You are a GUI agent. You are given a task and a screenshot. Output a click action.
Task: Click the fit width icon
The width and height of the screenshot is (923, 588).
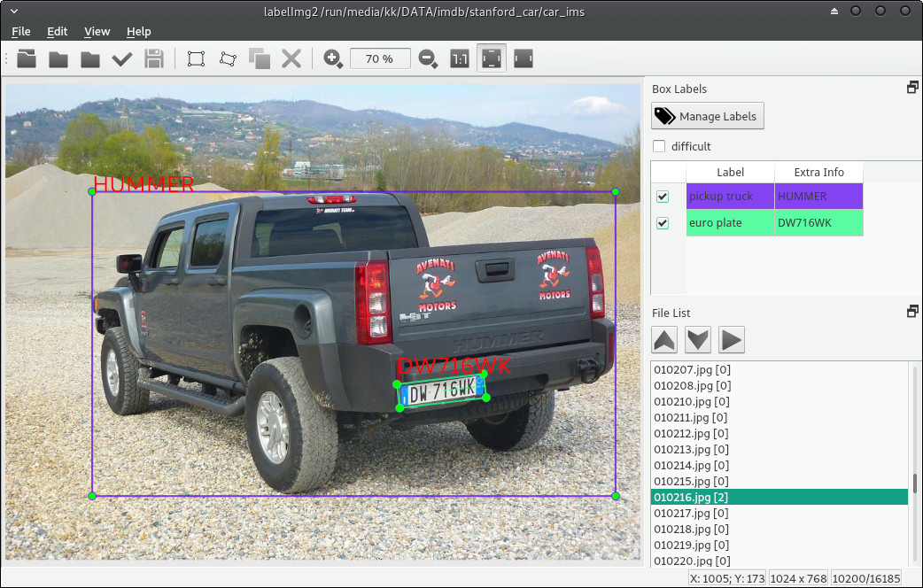[524, 58]
